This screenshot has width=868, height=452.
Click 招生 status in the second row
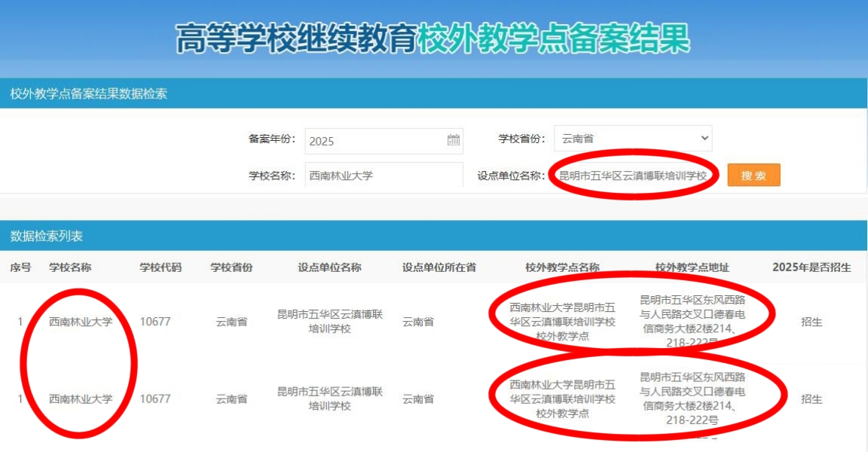click(x=811, y=399)
